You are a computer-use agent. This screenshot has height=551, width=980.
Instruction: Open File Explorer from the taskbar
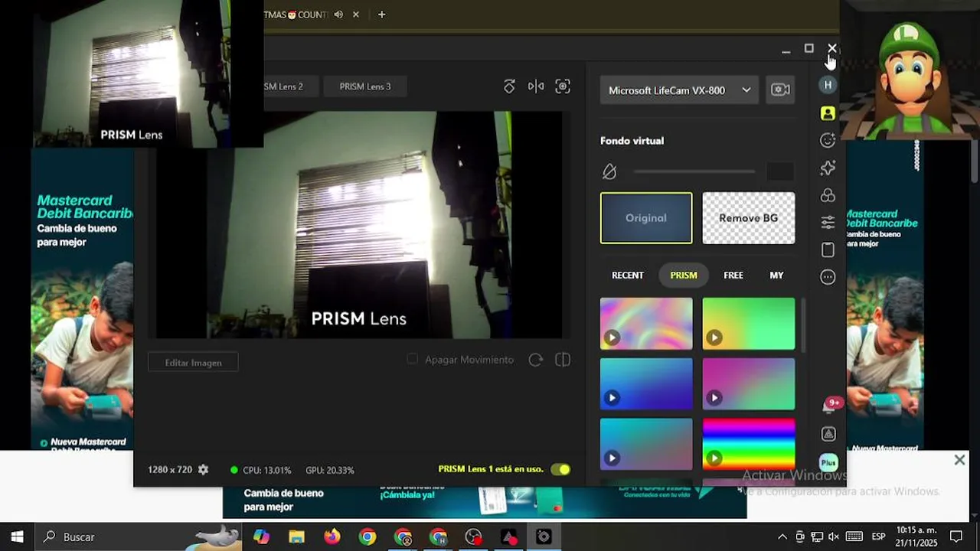(x=296, y=537)
